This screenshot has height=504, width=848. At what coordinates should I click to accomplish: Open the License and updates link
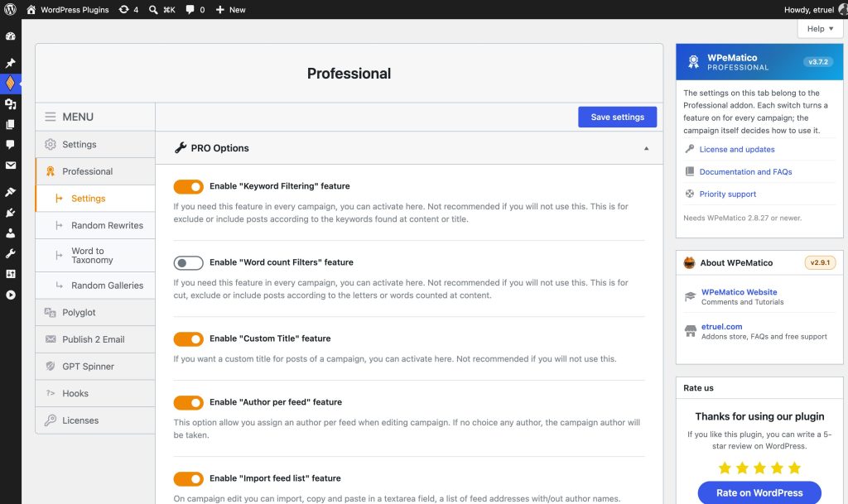click(736, 149)
